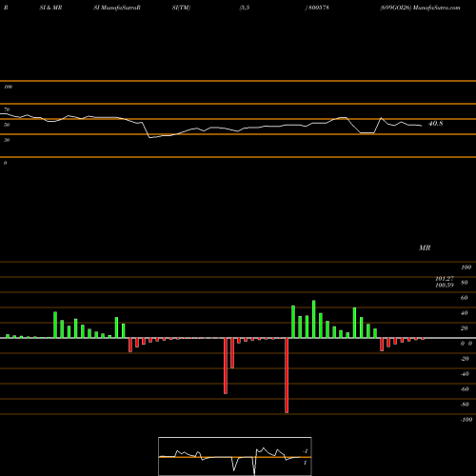The height and width of the screenshot is (476, 476).
Task: Click the 30 label on RSI axis
Action: click(x=7, y=140)
